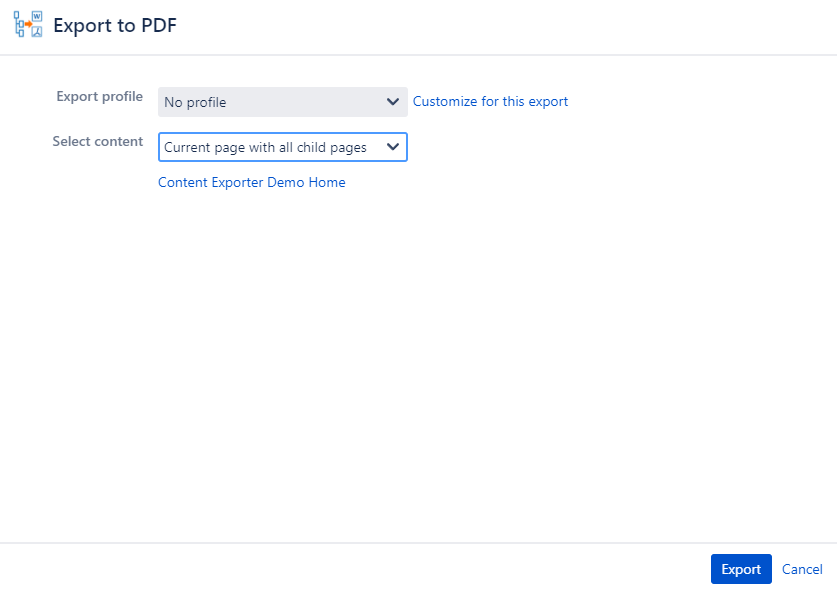Click the Export to PDF dialog title
The image size is (837, 591).
click(x=115, y=25)
